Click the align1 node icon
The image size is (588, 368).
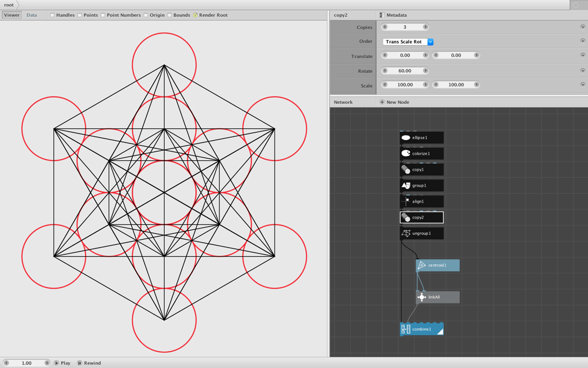(406, 201)
